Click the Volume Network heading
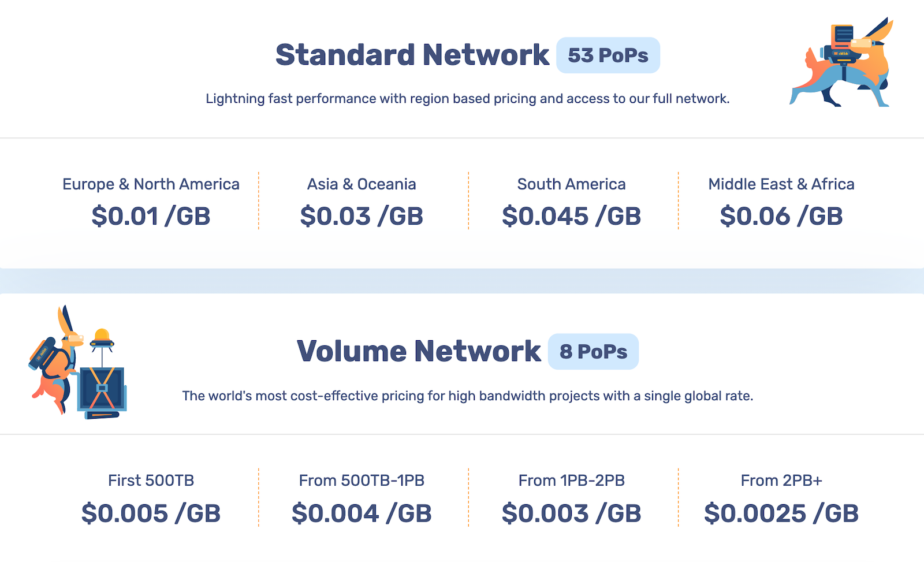 [419, 352]
